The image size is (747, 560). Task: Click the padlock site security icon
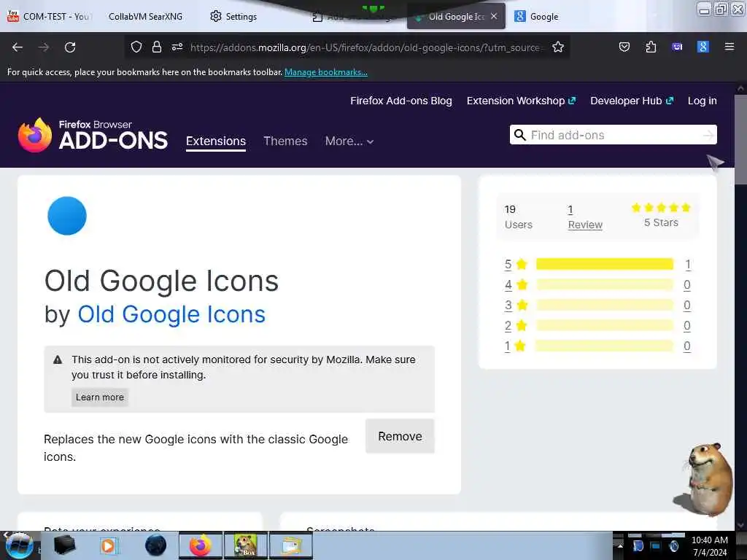[x=157, y=47]
